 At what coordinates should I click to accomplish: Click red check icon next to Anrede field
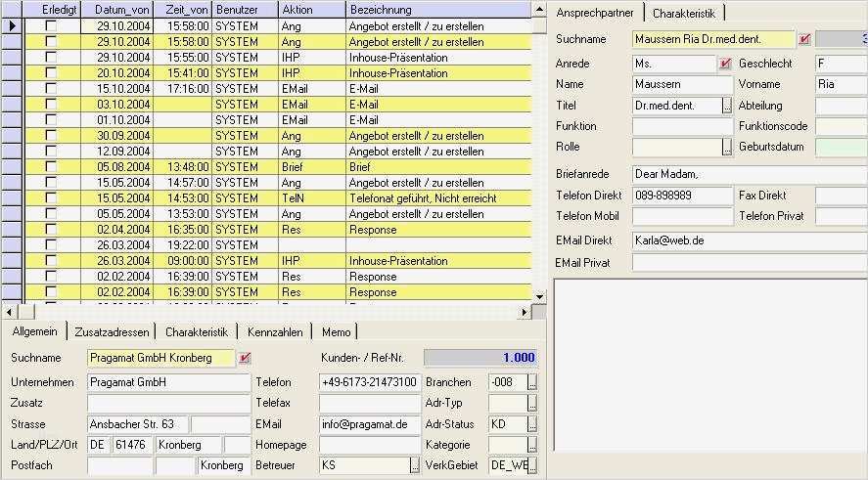click(x=725, y=64)
